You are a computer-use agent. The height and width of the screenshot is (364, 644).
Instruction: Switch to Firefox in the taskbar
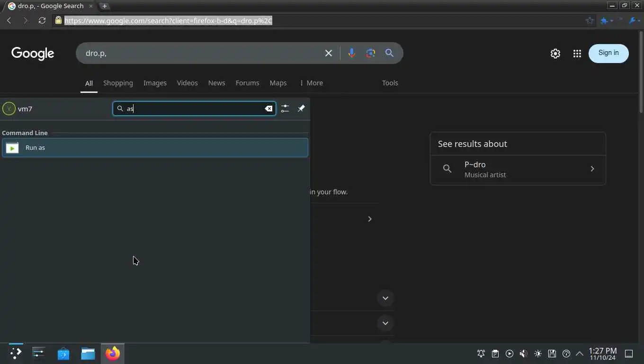pos(113,353)
